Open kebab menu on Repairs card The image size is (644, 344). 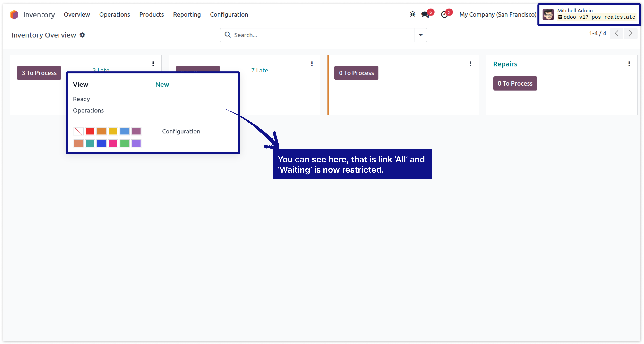629,64
